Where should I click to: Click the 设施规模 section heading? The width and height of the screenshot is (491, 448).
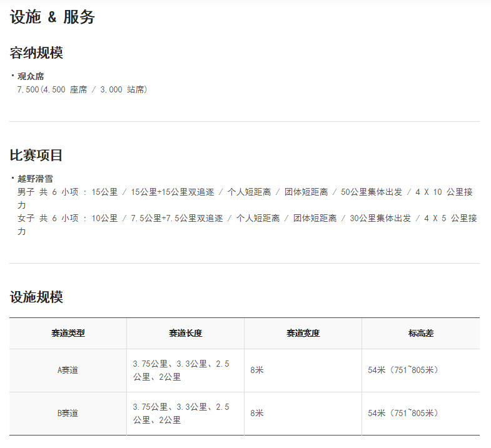pos(36,297)
